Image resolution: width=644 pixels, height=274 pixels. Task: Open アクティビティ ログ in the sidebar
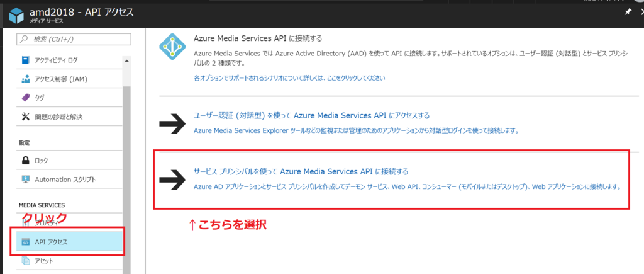[x=70, y=60]
